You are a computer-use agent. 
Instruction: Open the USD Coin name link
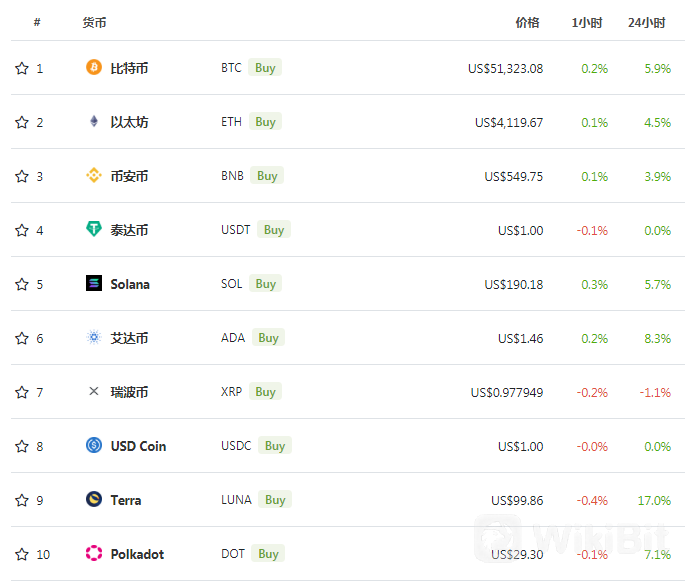point(138,446)
